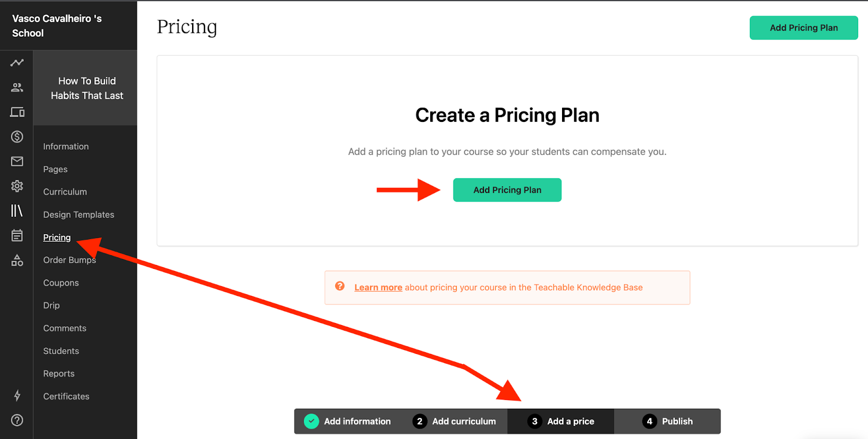Screen dimensions: 868x439
Task: Jump to the Add curriculum step
Action: 454,421
